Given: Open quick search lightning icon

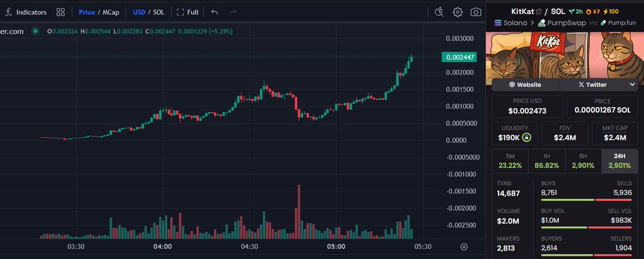Looking at the screenshot, I should [x=440, y=12].
